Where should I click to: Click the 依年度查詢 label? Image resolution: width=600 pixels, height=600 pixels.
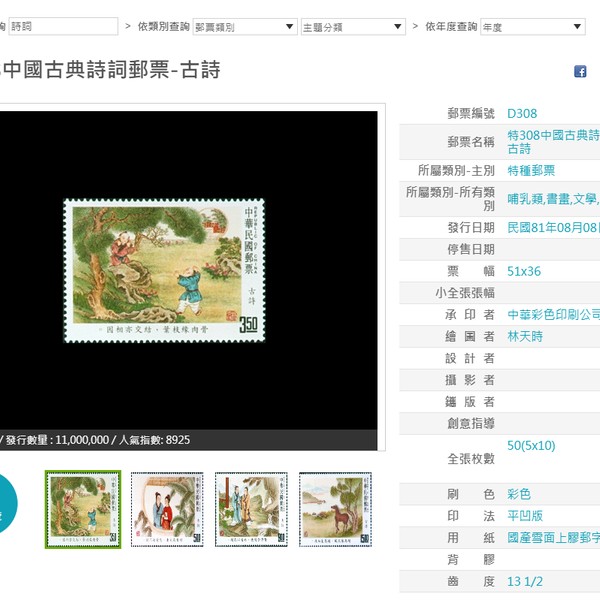pyautogui.click(x=451, y=26)
